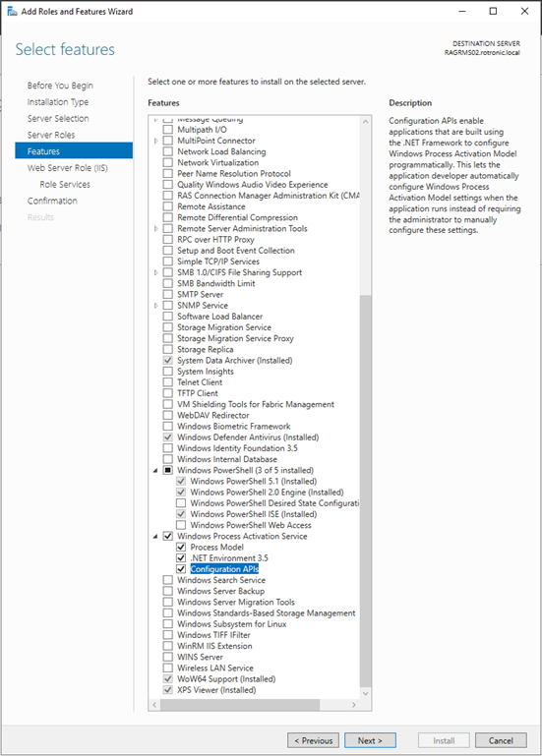This screenshot has width=542, height=756.
Task: Go to the Server Roles step
Action: click(x=51, y=135)
